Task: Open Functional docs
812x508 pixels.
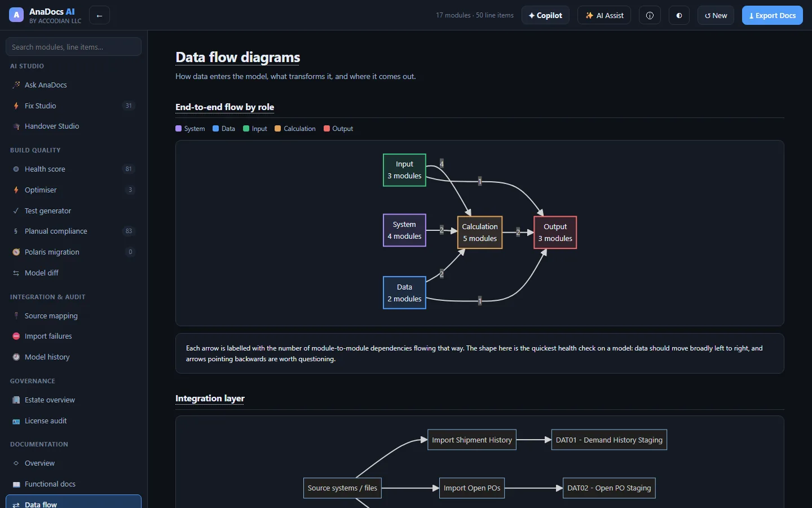Action: coord(73,484)
